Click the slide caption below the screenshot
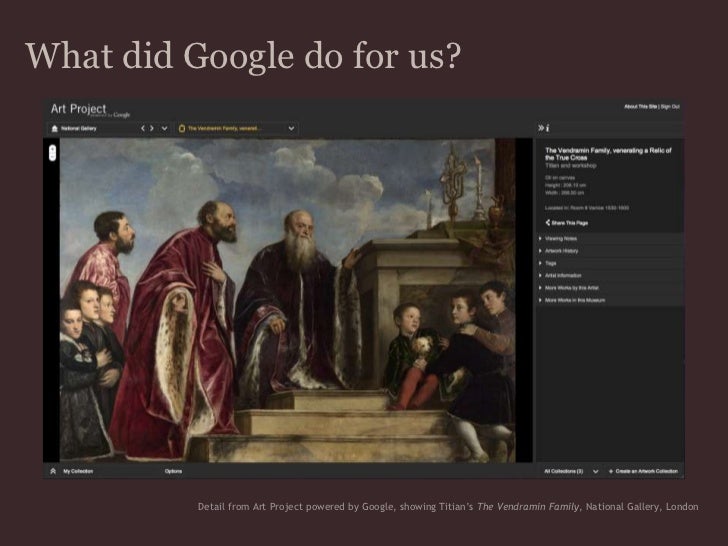728x546 pixels. [x=448, y=507]
